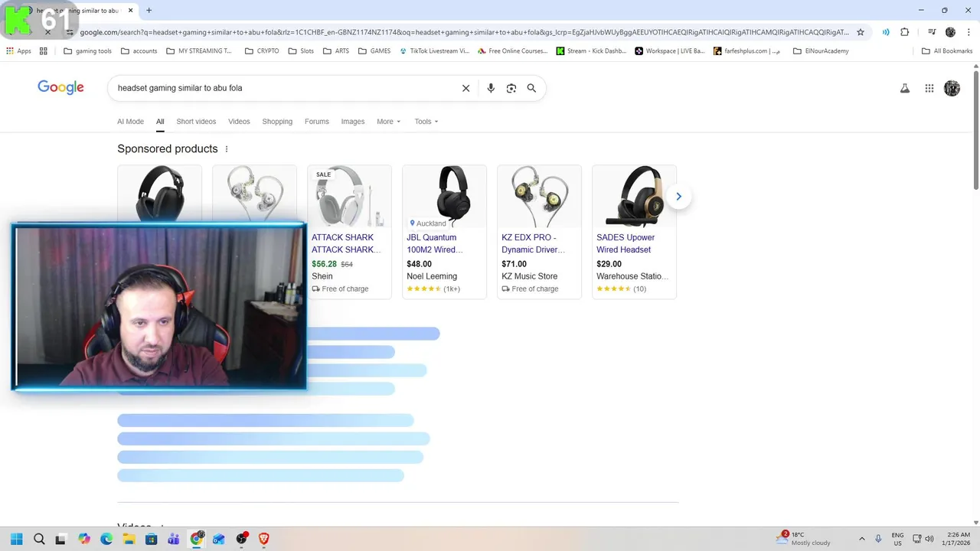Open OBS Studio from taskbar
The image size is (980, 551).
pos(242,539)
